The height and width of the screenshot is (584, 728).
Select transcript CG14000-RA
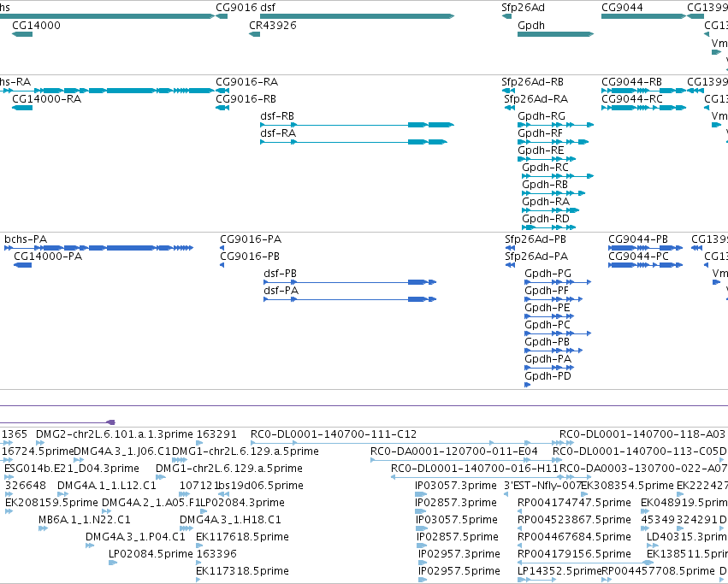pos(46,99)
